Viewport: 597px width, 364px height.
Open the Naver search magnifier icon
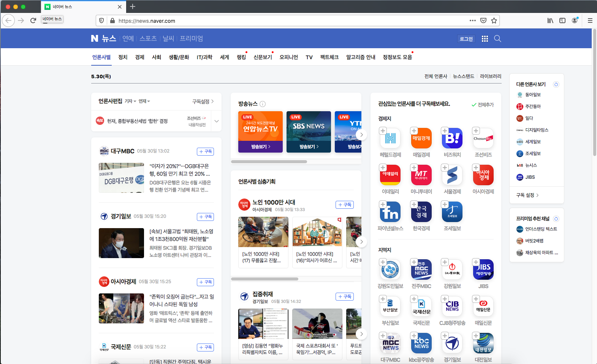[497, 39]
